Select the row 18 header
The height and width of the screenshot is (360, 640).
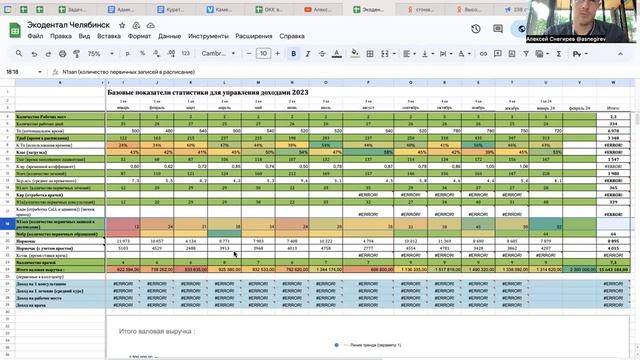(x=7, y=224)
